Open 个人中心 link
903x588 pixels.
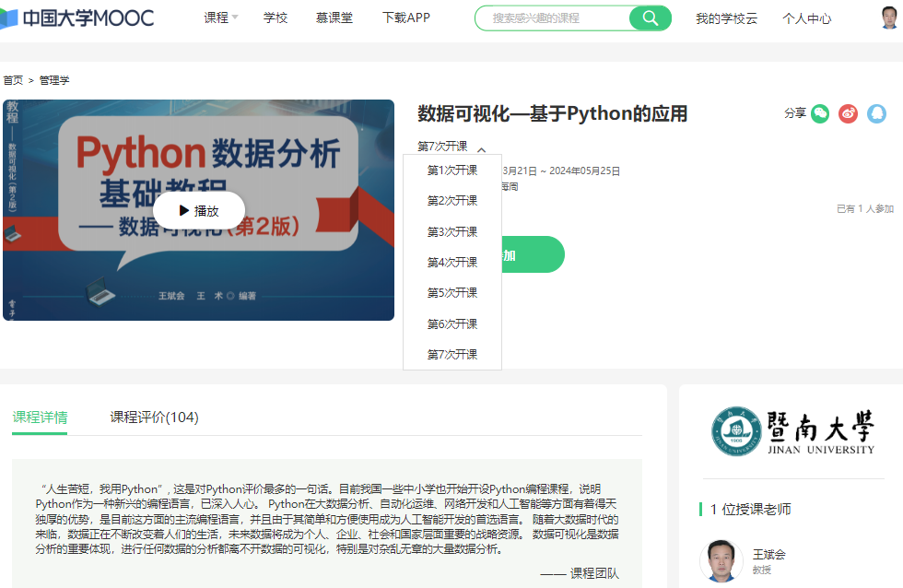tap(807, 18)
